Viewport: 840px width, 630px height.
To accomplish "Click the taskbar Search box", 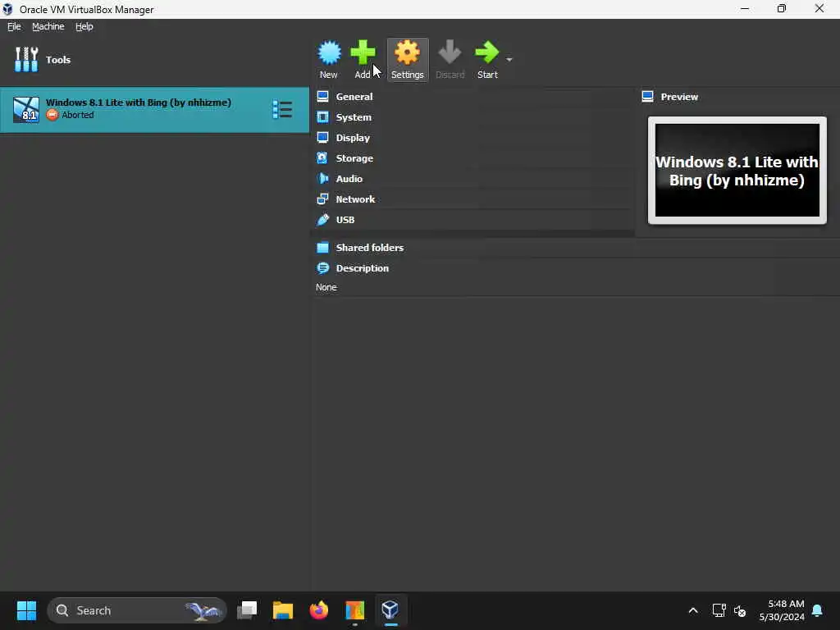I will [x=137, y=610].
